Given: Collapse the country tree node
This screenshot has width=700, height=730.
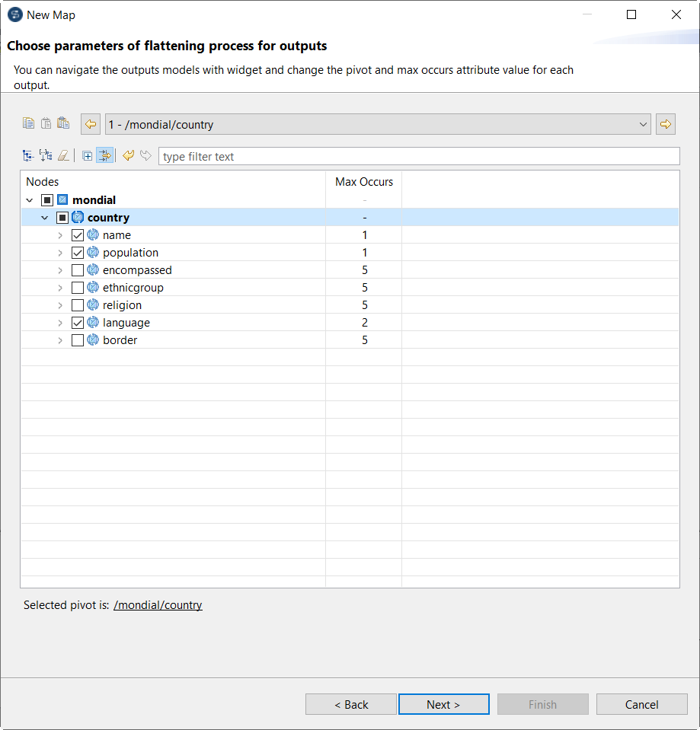Looking at the screenshot, I should 45,218.
